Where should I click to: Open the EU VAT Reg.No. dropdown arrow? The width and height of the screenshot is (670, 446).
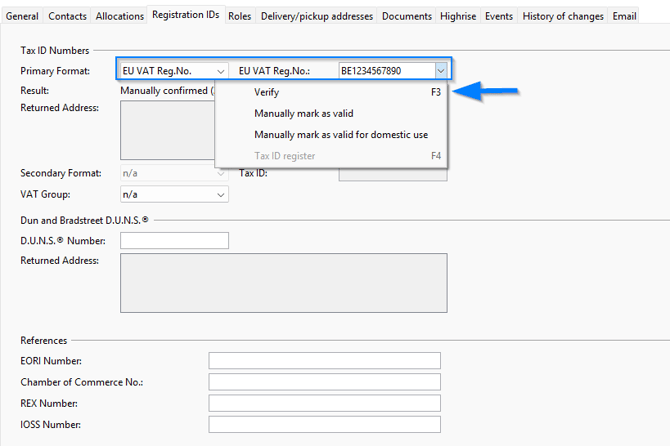click(440, 71)
